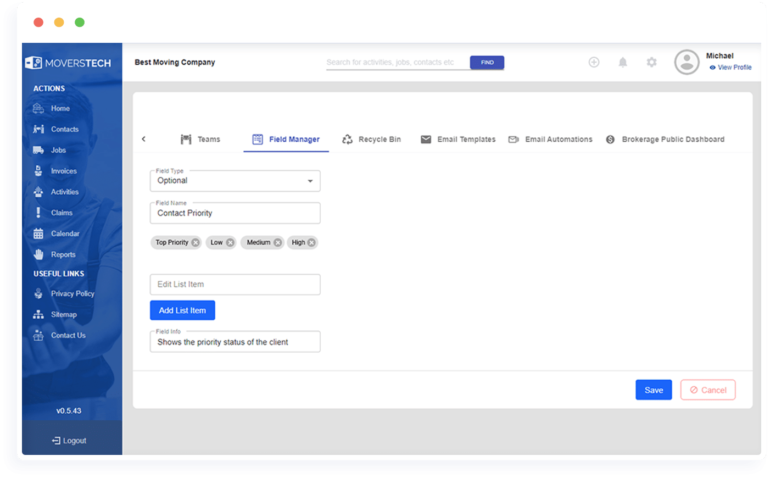This screenshot has height=478, width=770.
Task: Click version label v0.5.43
Action: pos(69,411)
